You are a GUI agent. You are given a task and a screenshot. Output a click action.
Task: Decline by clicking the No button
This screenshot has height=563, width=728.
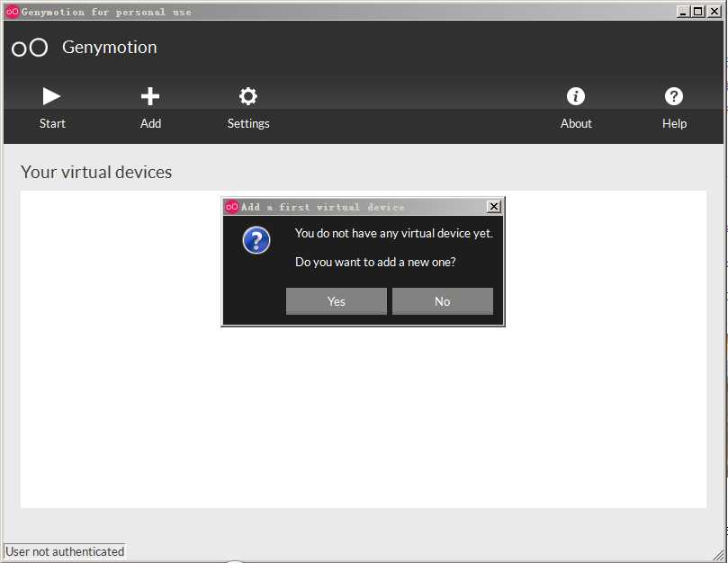[x=443, y=301]
